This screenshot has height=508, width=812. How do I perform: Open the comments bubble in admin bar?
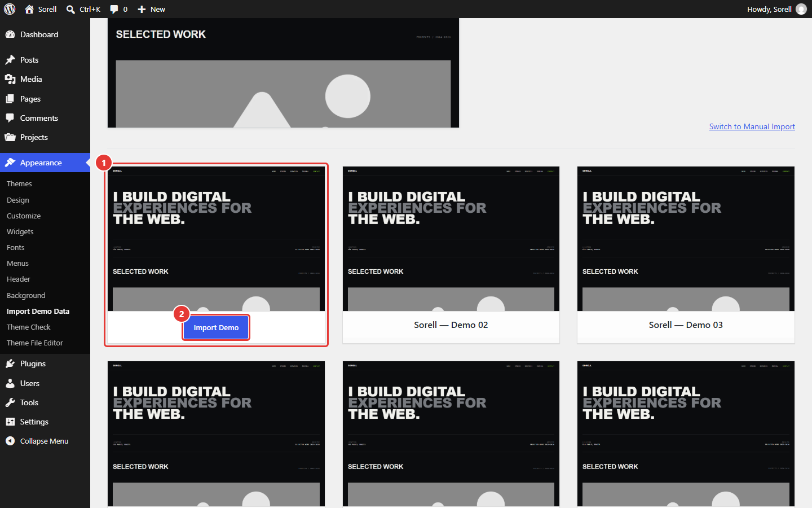click(114, 9)
